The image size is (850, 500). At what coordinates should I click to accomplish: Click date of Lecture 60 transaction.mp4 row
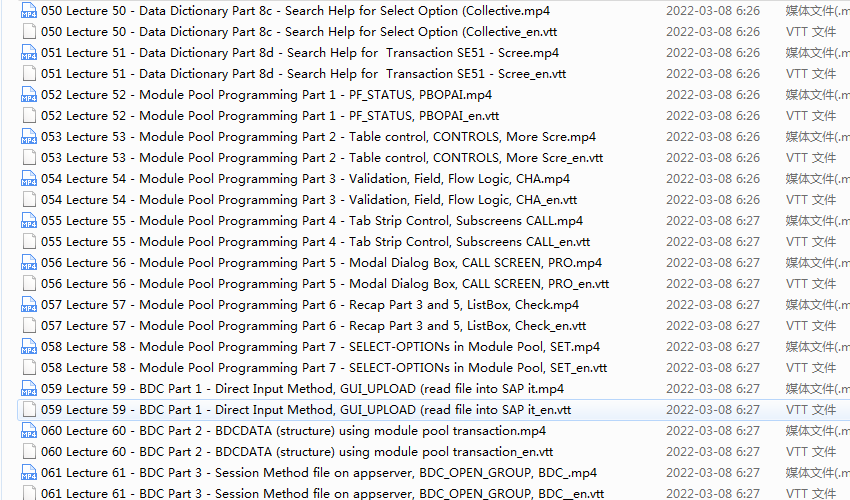713,431
